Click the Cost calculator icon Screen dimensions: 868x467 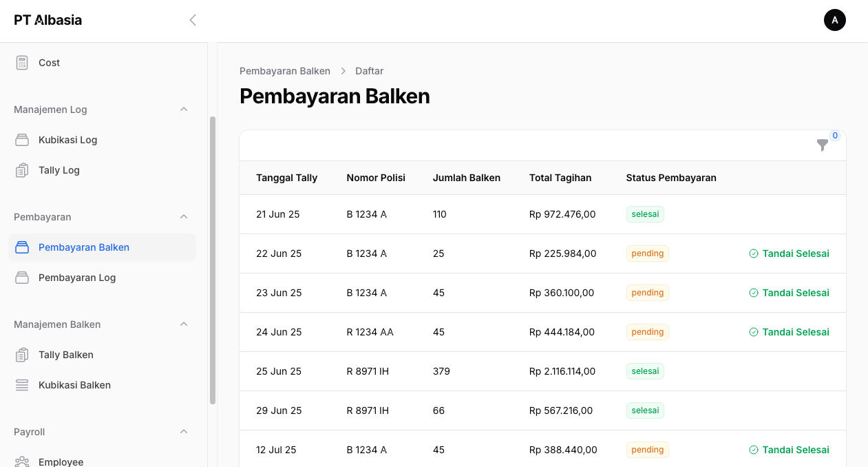click(22, 63)
